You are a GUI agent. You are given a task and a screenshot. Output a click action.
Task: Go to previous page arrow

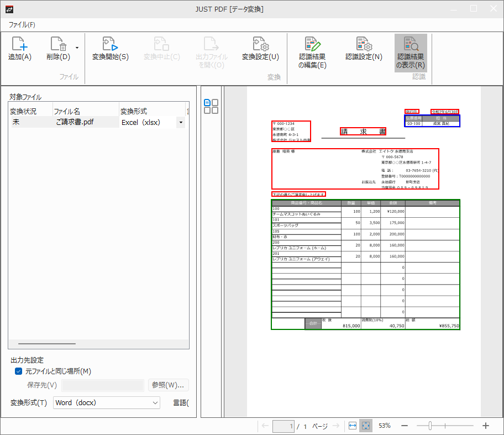point(265,426)
